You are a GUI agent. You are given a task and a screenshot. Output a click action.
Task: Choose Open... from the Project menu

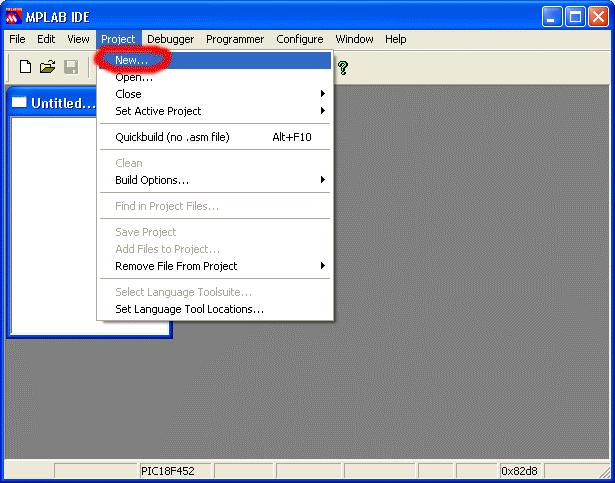pyautogui.click(x=215, y=77)
